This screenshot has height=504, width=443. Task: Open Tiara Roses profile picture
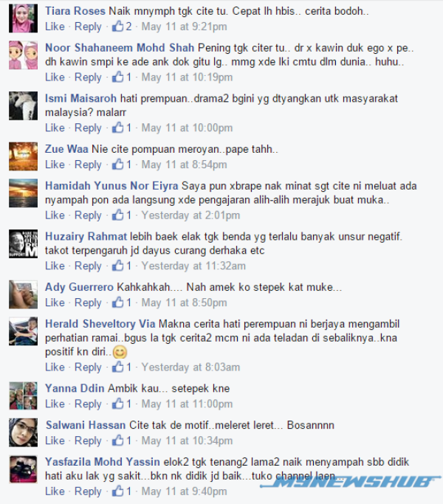(x=23, y=18)
